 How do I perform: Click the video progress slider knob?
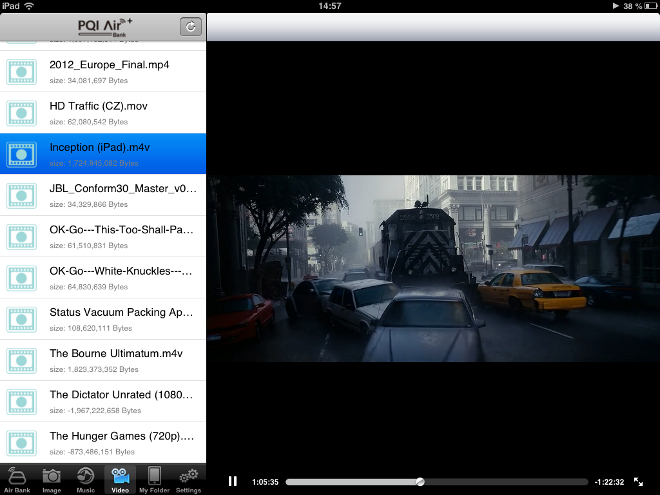(420, 481)
